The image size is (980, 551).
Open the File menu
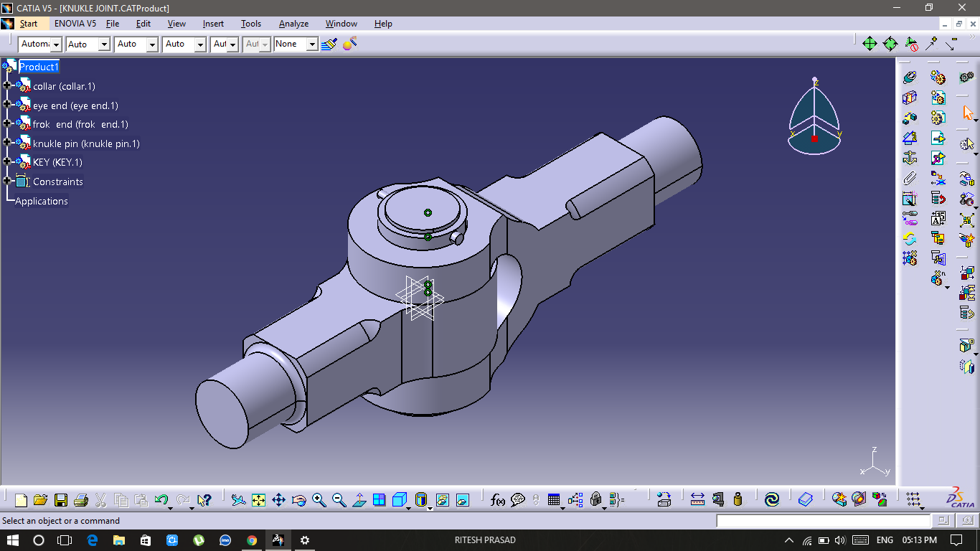[113, 24]
